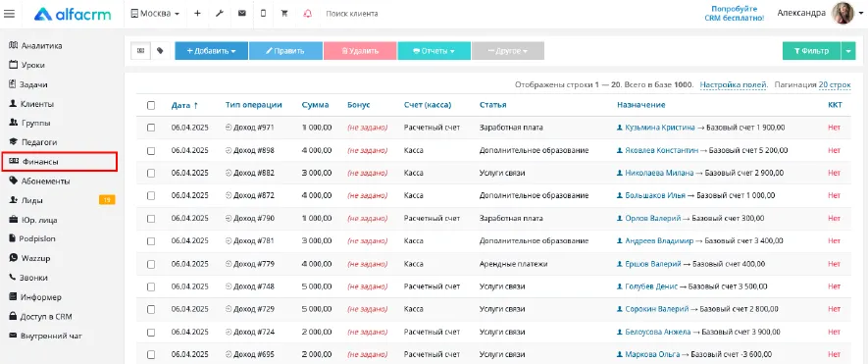Open Аналитика in the sidebar

pyautogui.click(x=35, y=46)
